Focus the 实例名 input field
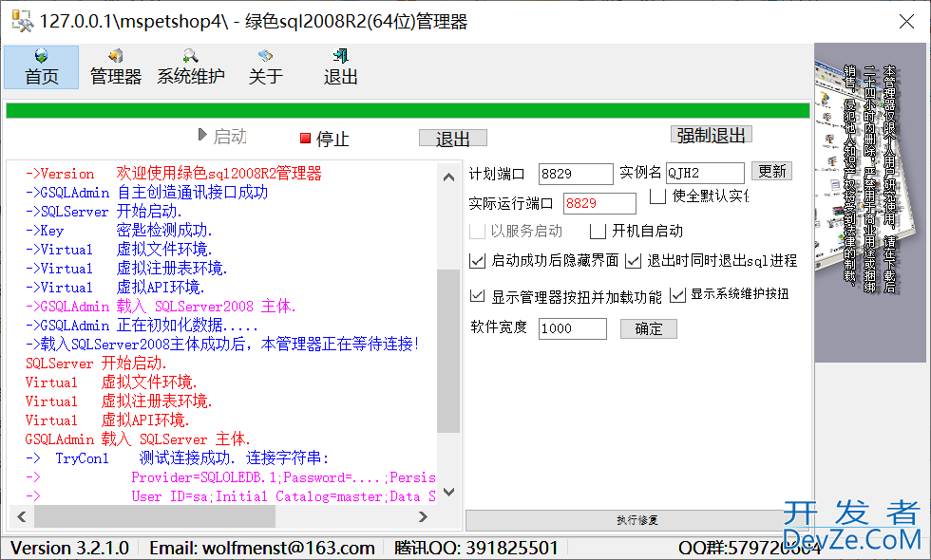Viewport: 931px width, 560px height. click(x=705, y=173)
